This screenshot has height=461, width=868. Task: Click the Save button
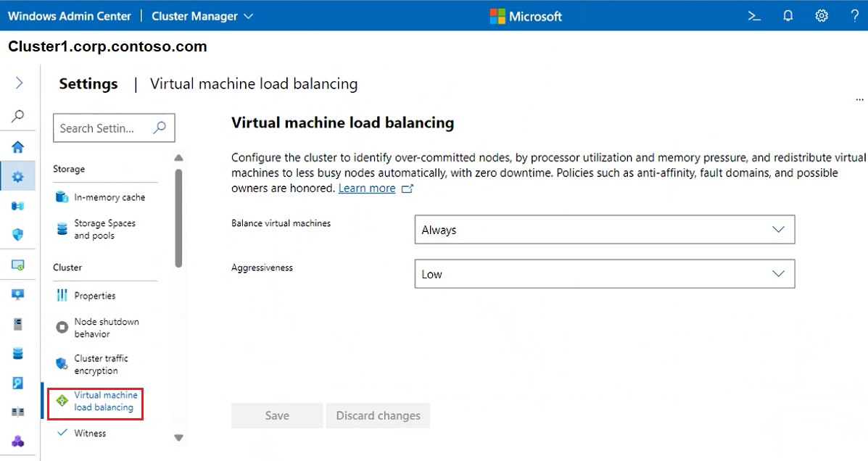(277, 415)
